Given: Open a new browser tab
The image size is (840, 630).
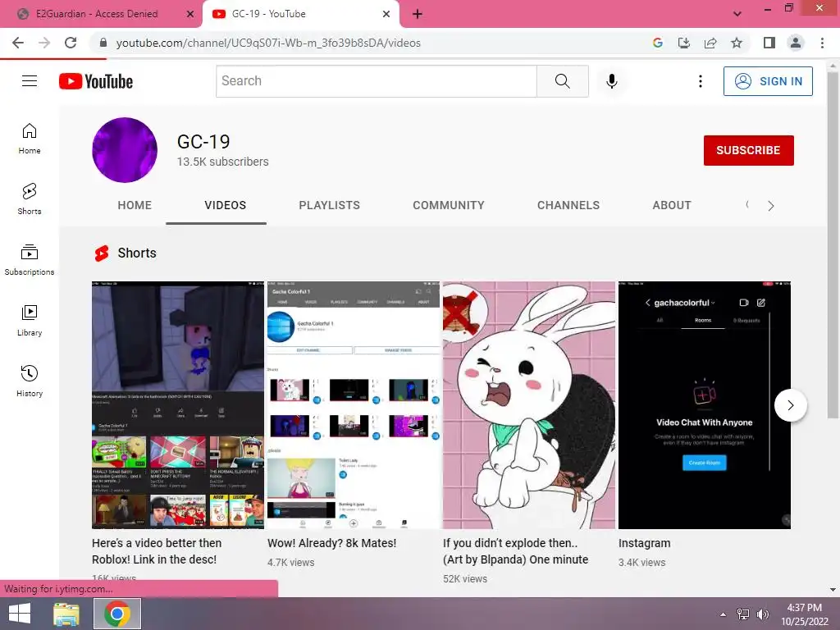Looking at the screenshot, I should click(x=418, y=14).
